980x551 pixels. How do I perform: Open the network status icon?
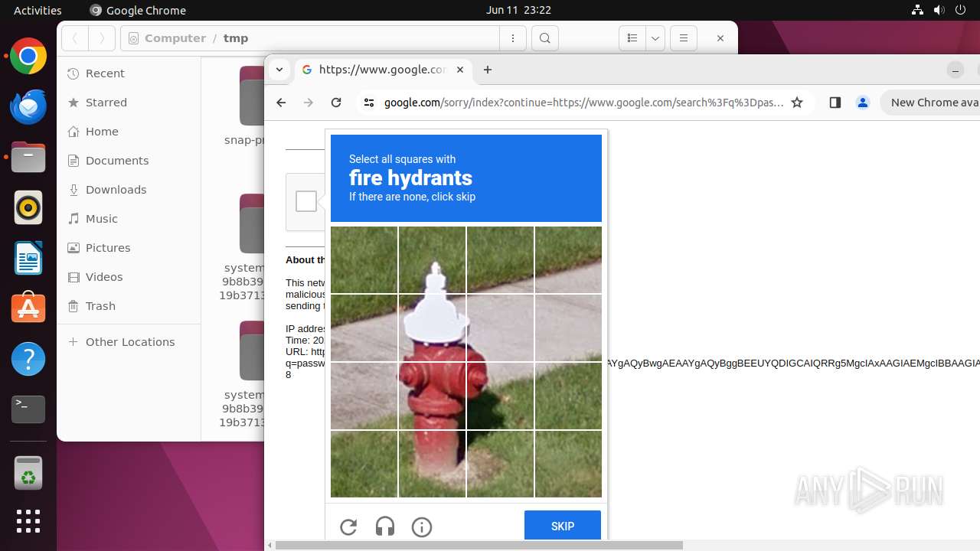(x=918, y=10)
